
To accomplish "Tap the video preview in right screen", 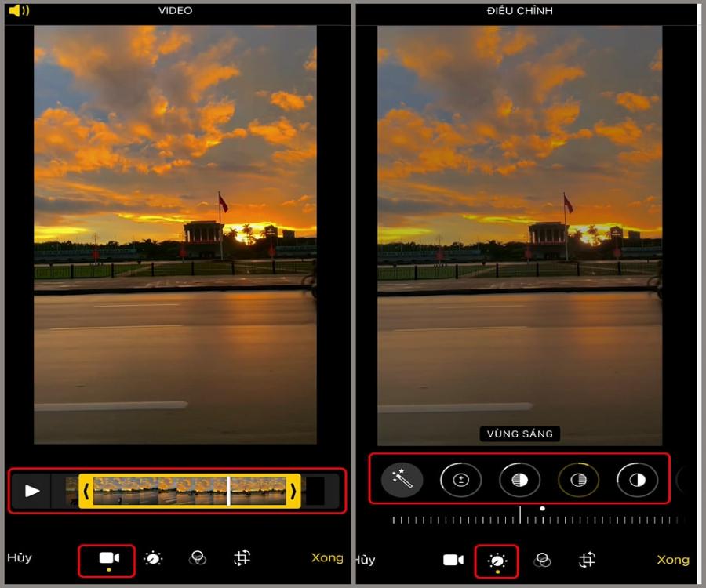I will click(x=519, y=235).
